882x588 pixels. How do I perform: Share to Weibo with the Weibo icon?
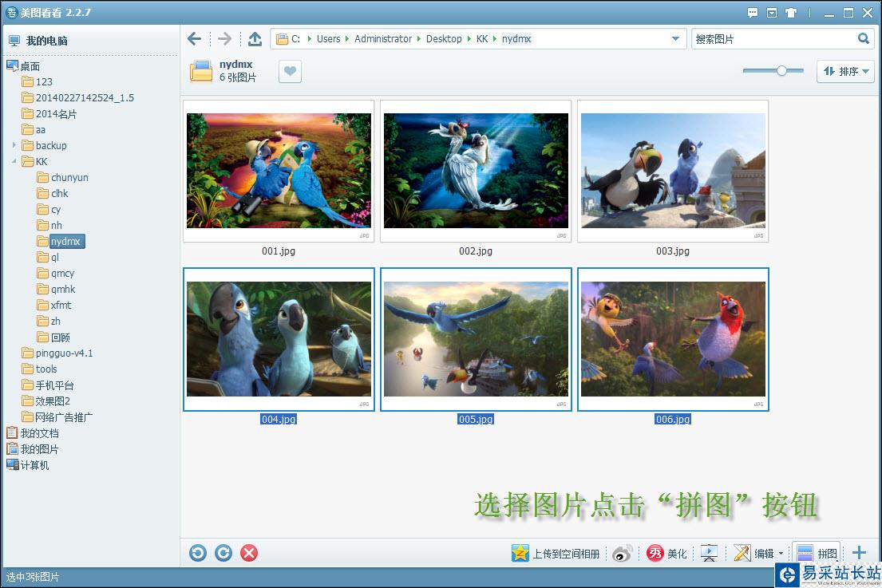coord(623,553)
